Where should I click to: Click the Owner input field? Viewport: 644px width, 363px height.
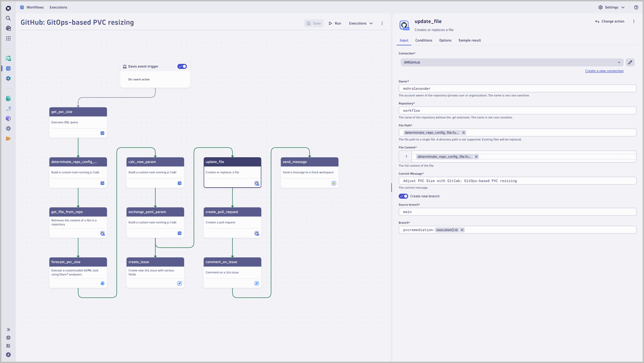pyautogui.click(x=517, y=88)
